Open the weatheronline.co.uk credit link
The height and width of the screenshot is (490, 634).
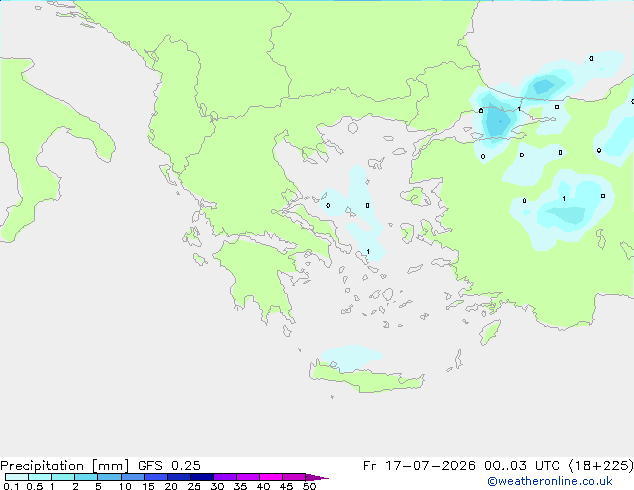pos(550,481)
